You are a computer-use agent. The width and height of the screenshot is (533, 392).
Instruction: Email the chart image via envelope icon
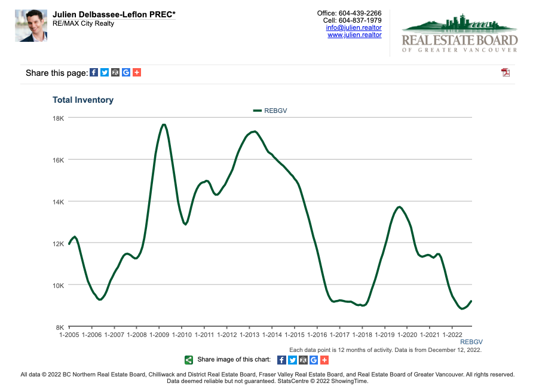303,360
